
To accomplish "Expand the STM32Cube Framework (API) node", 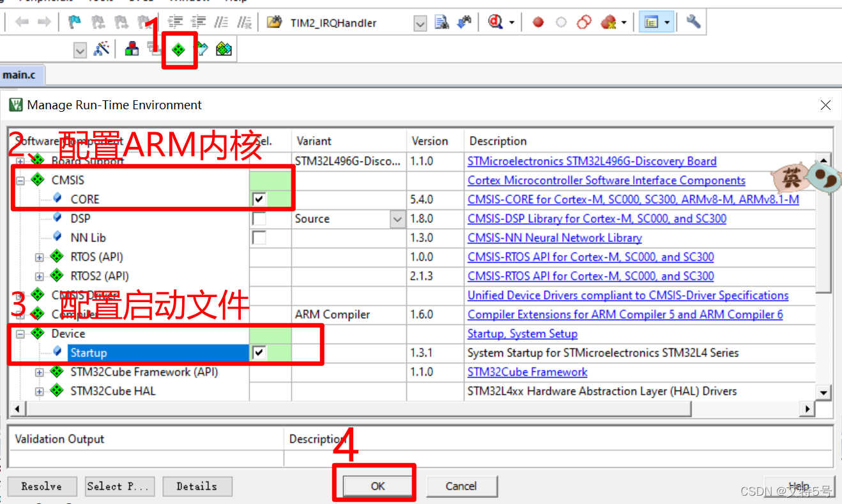I will coord(40,372).
